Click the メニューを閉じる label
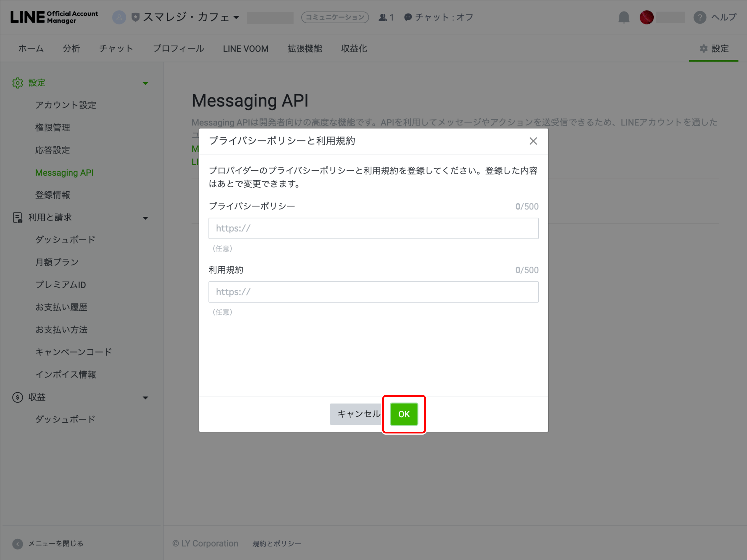The width and height of the screenshot is (747, 560). click(x=56, y=543)
